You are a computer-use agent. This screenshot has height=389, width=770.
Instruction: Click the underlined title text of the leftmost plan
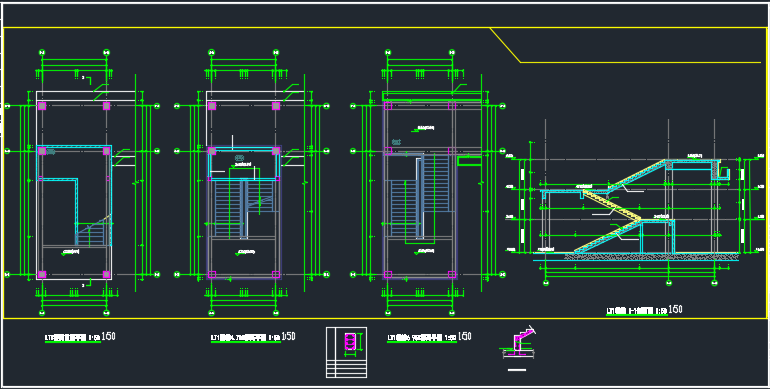(x=73, y=338)
